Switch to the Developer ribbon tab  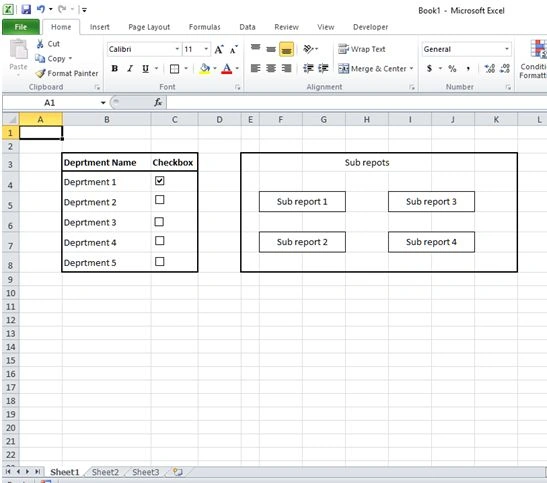point(370,27)
